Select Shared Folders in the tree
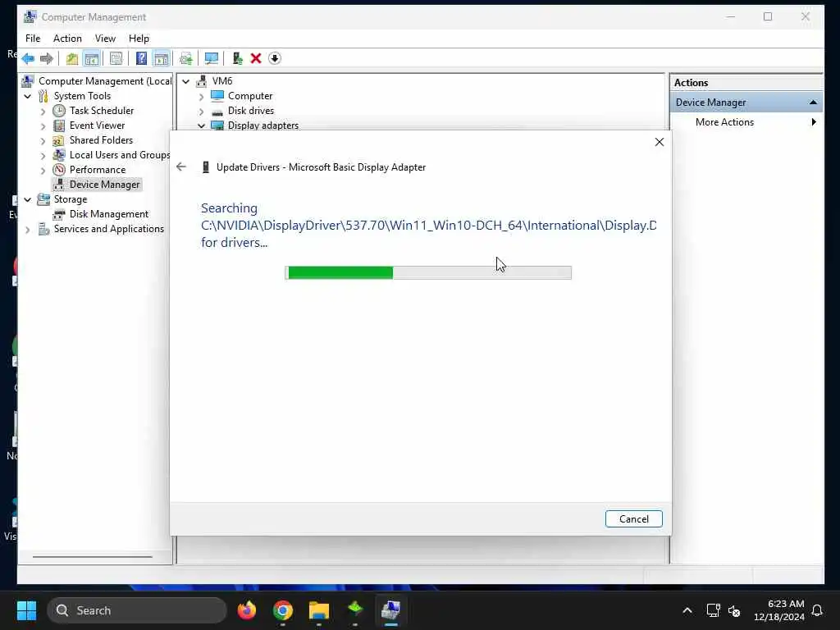Screen dimensions: 840x630 tap(101, 139)
